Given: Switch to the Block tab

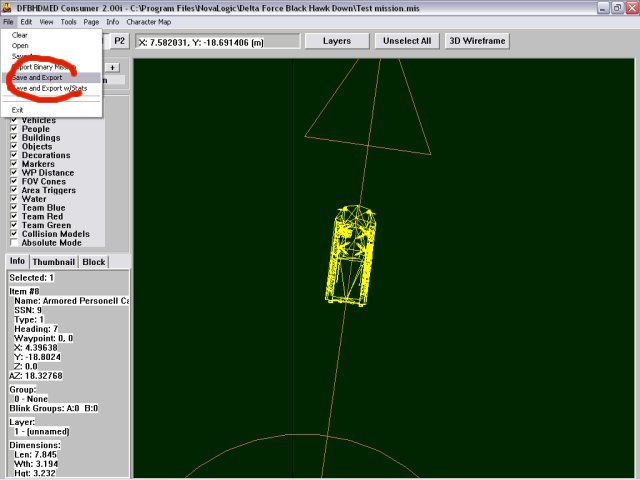Looking at the screenshot, I should (x=94, y=262).
